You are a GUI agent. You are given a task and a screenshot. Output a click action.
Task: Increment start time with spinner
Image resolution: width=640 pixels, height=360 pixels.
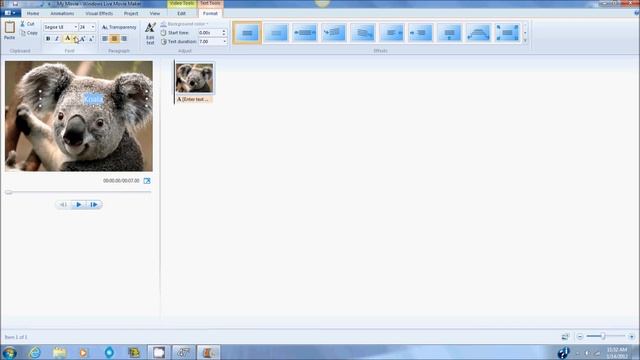[x=224, y=31]
